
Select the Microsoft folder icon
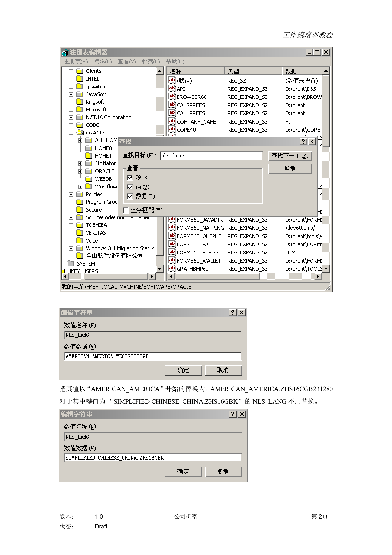tap(80, 110)
